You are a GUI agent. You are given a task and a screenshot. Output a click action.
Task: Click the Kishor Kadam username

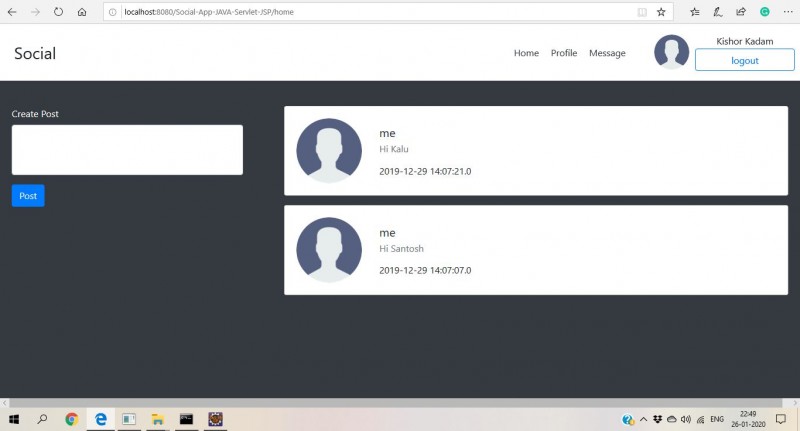744,41
